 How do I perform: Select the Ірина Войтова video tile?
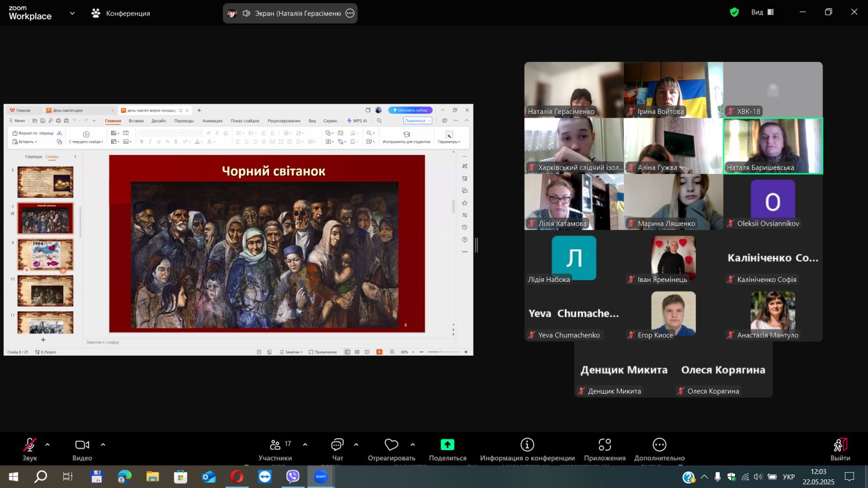pyautogui.click(x=673, y=90)
